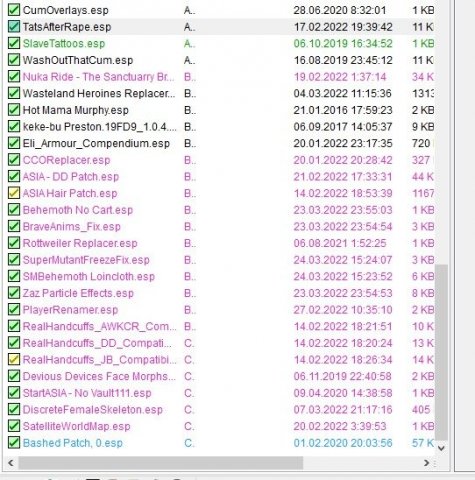475x480 pixels.
Task: Click the date 01.02.2020 20:03:56
Action: [x=343, y=443]
